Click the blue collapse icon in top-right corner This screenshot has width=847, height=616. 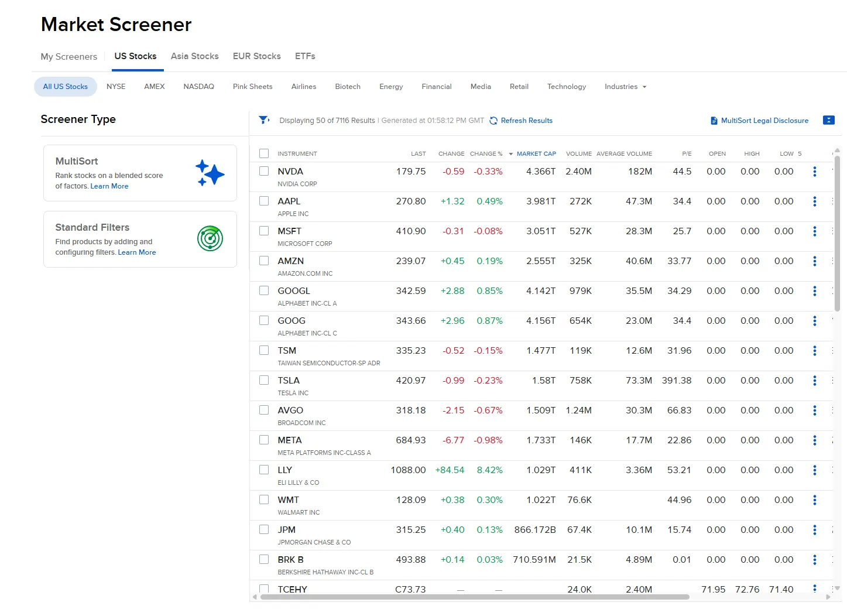tap(829, 120)
